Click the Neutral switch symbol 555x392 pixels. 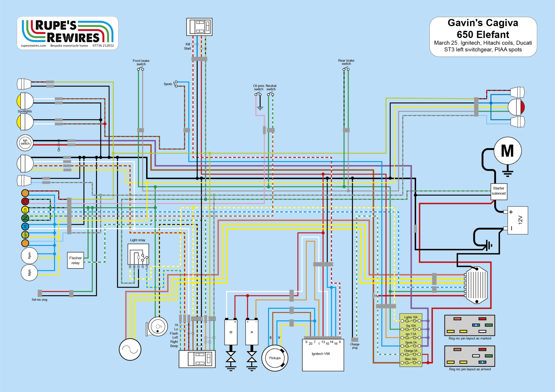click(x=270, y=94)
